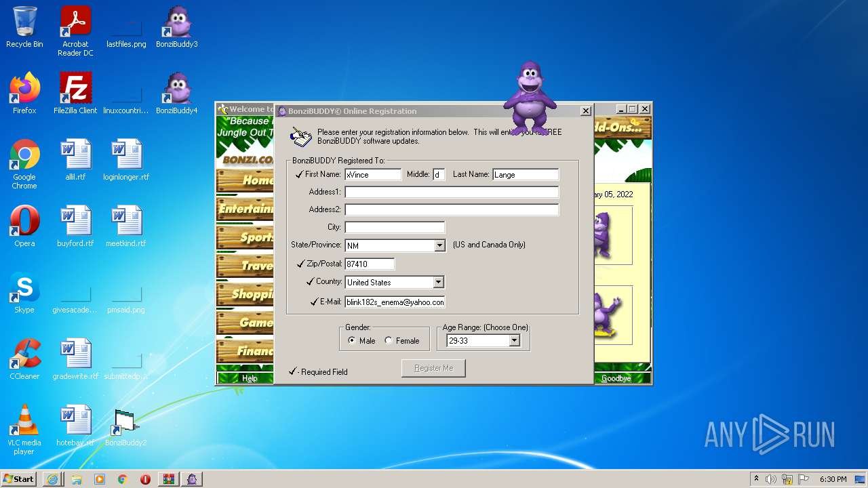Click the BonziBuddy taskbar button

click(193, 479)
